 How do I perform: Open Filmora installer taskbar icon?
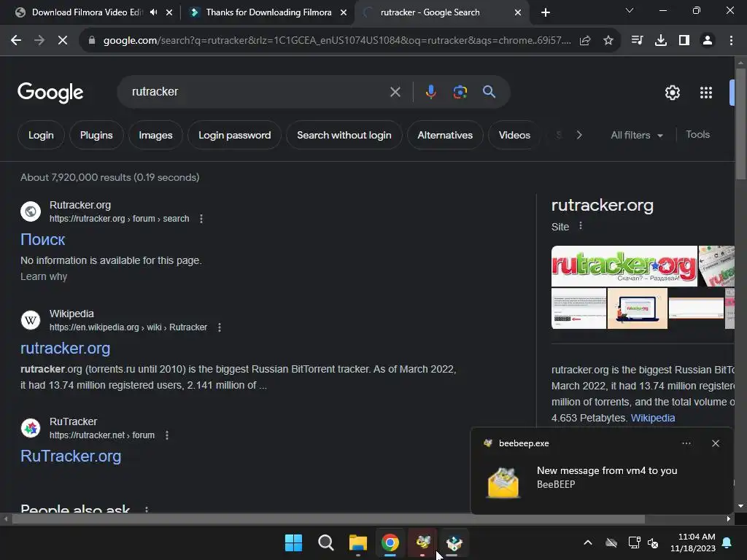(454, 542)
